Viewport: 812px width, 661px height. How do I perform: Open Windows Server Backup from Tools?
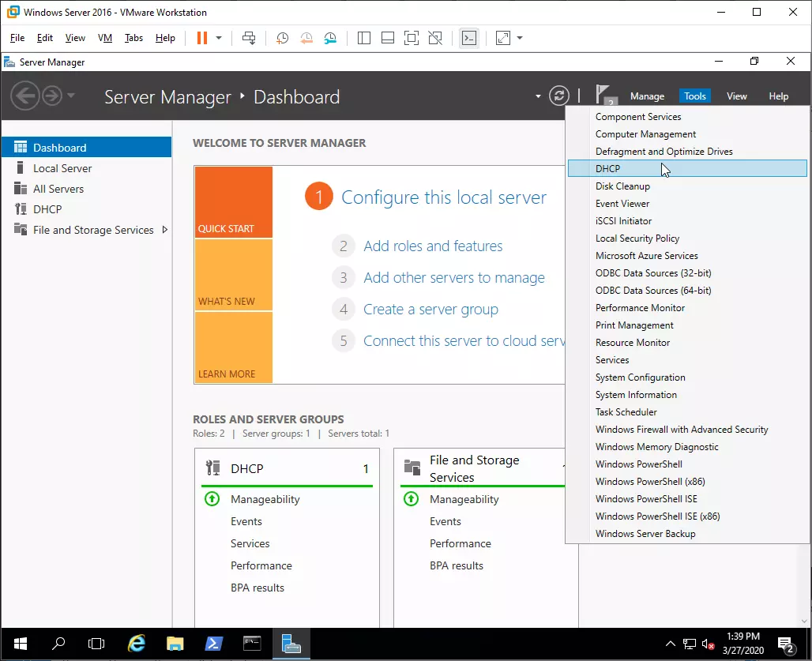coord(687,534)
